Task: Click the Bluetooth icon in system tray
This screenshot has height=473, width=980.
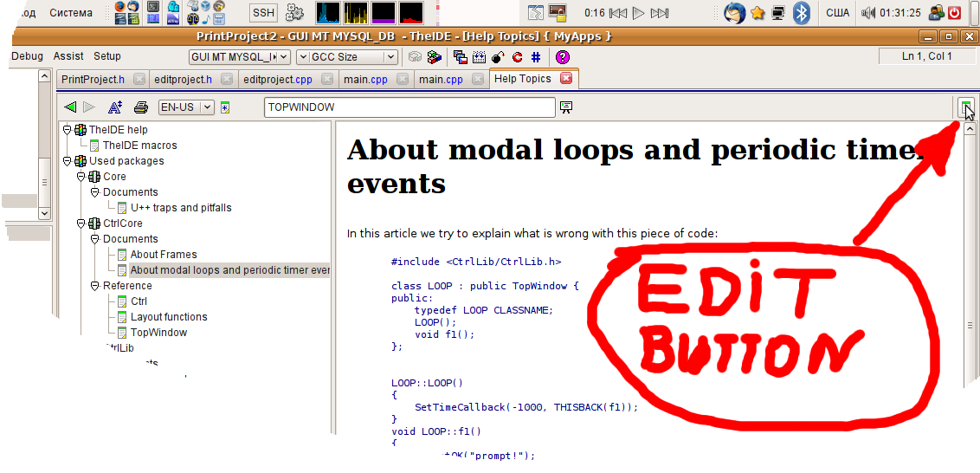Action: pos(802,13)
